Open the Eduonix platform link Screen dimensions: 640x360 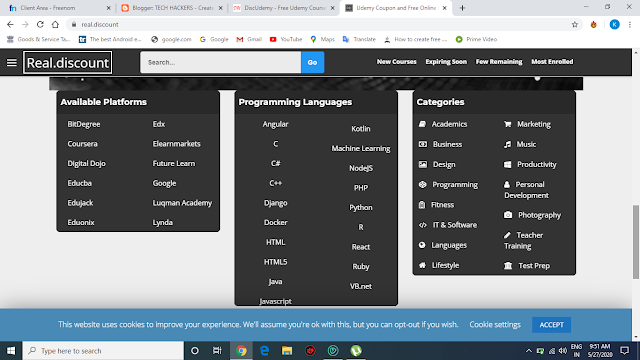point(81,222)
